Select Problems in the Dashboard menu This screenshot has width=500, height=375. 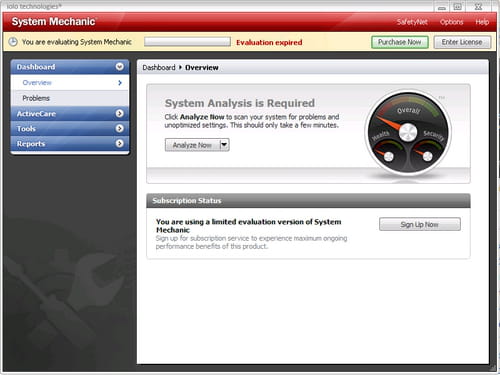(70, 98)
